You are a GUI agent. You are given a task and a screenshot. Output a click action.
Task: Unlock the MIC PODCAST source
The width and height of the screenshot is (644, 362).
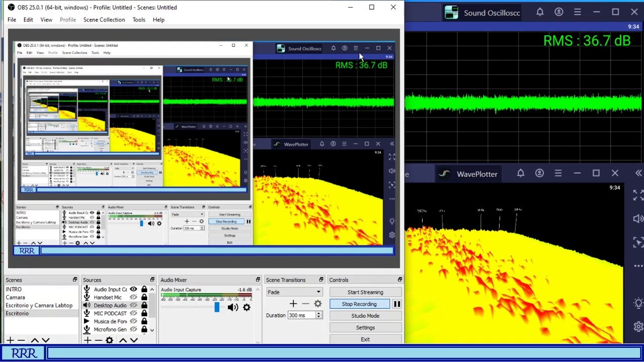tap(144, 313)
